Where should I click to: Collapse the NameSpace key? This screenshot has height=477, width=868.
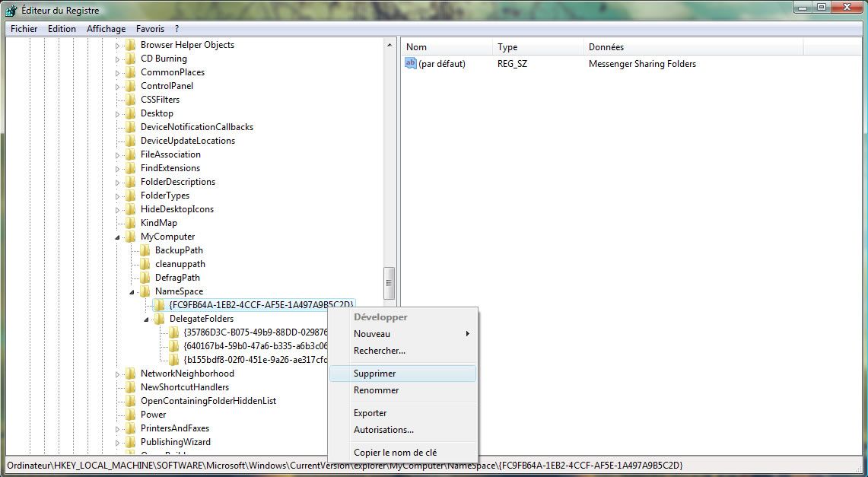[132, 291]
